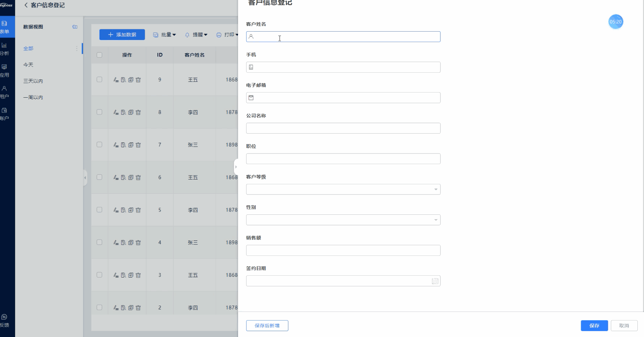Screen dimensions: 644x337
Task: Click the 保存后新增 button
Action: coord(267,326)
